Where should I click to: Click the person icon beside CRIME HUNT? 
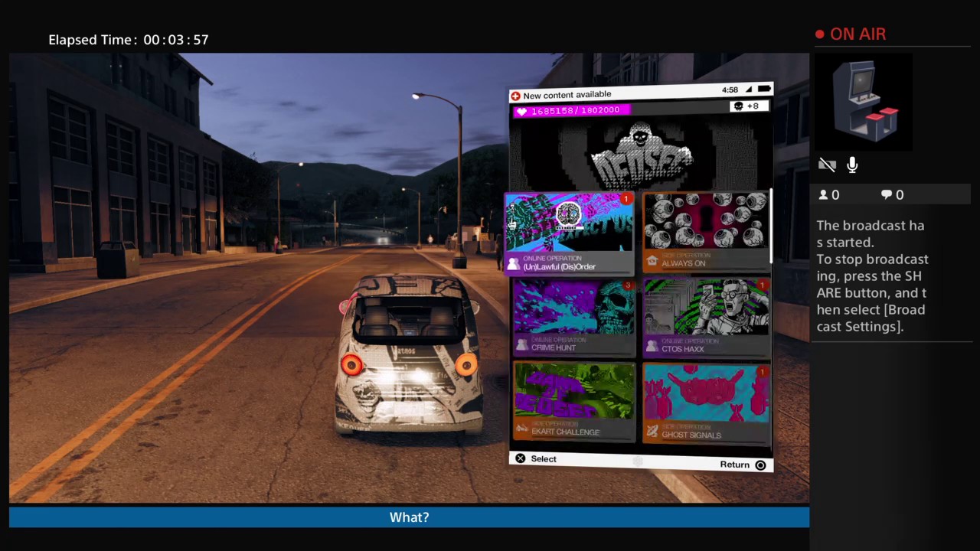pos(521,345)
